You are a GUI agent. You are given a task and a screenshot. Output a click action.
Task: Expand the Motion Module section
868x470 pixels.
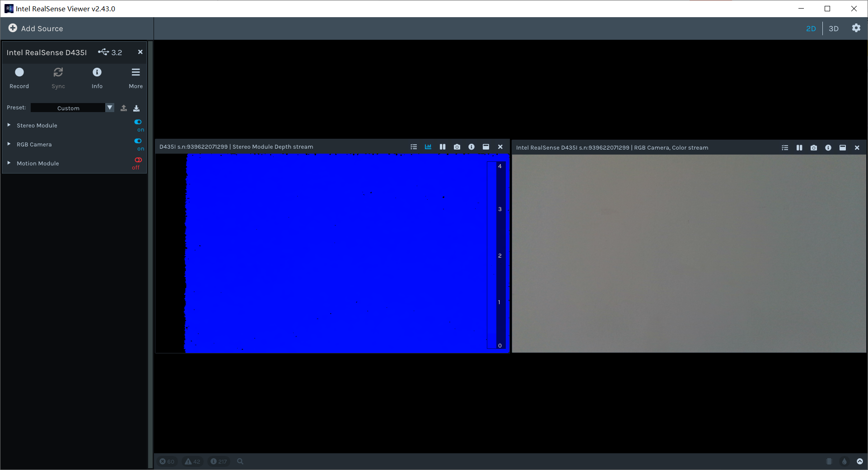(9, 163)
